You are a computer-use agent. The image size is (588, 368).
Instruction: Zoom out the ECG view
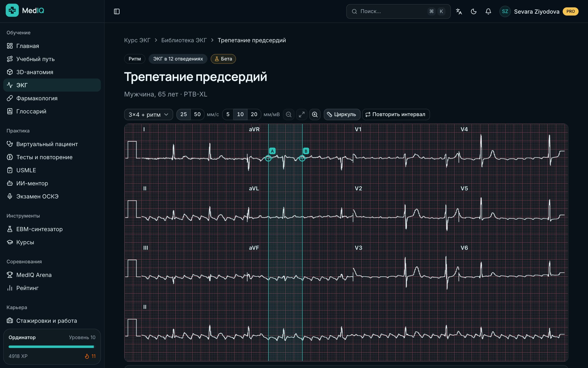click(289, 114)
